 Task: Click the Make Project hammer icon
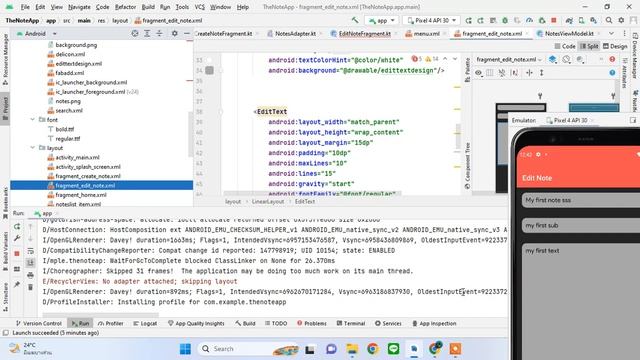pyautogui.click(x=355, y=20)
